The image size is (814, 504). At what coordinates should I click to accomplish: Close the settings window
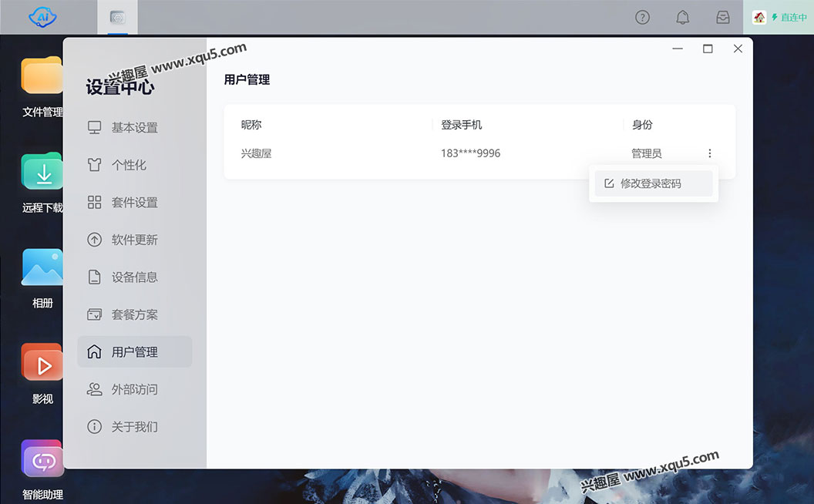coord(738,49)
